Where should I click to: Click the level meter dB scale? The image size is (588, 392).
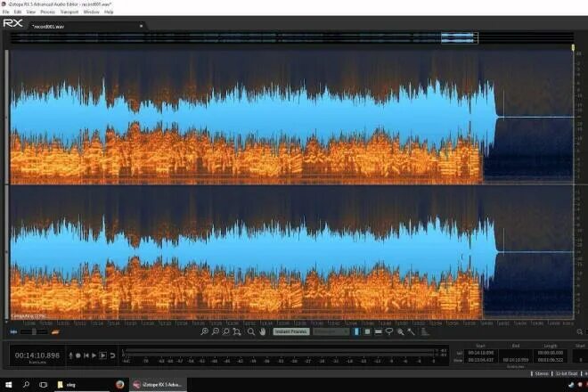tap(280, 361)
